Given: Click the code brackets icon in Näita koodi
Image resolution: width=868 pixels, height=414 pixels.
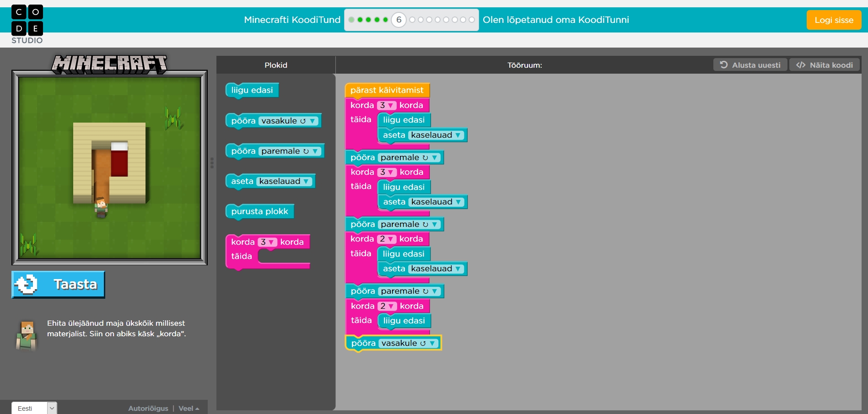Looking at the screenshot, I should click(x=801, y=65).
